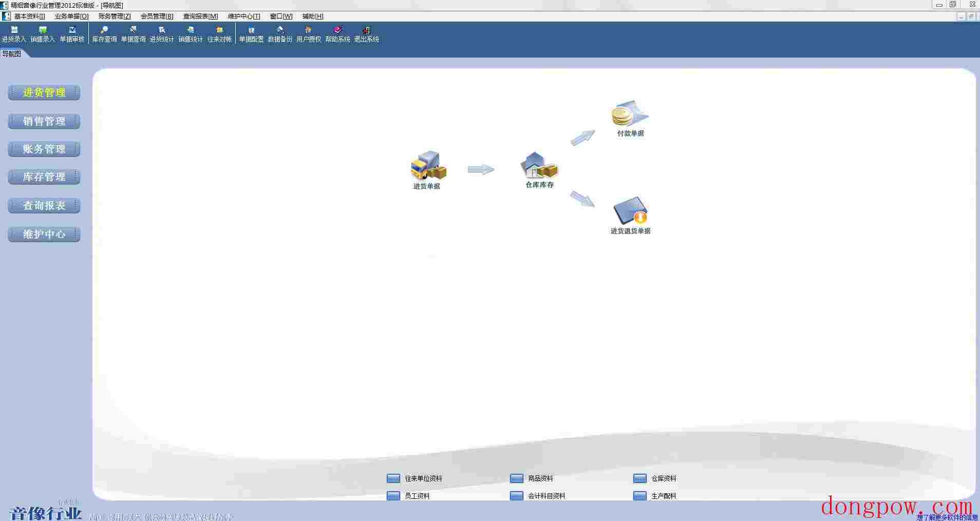Open 窗口 menu
980x521 pixels.
[281, 16]
